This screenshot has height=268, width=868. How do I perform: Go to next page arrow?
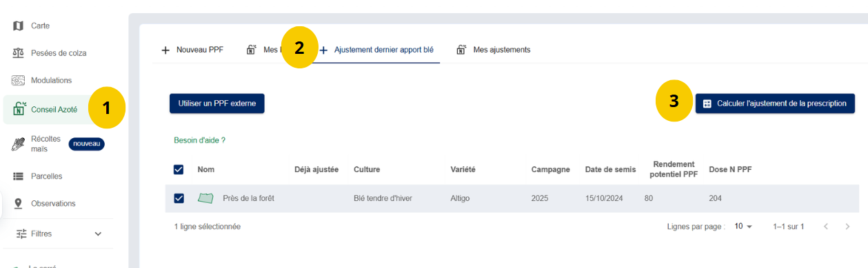[847, 227]
